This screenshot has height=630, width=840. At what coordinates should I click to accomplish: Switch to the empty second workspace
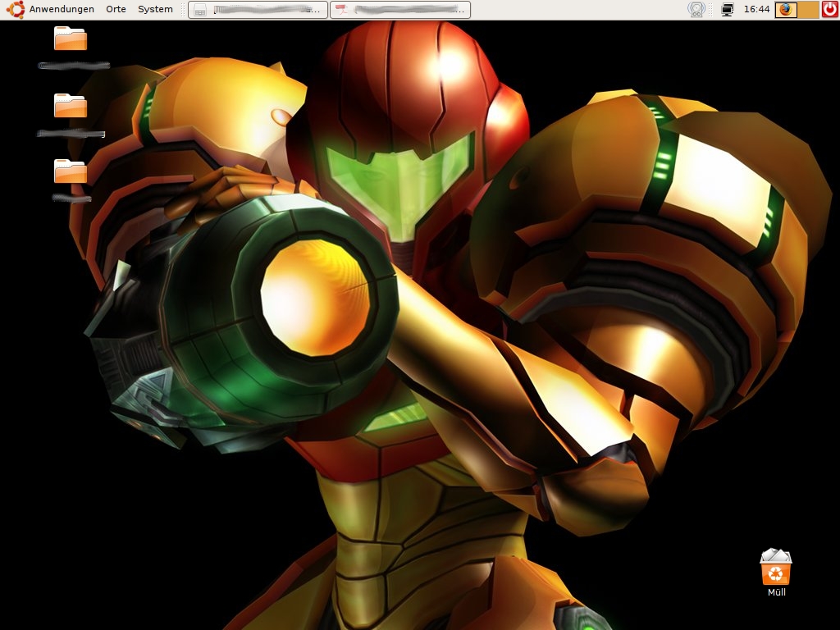808,10
